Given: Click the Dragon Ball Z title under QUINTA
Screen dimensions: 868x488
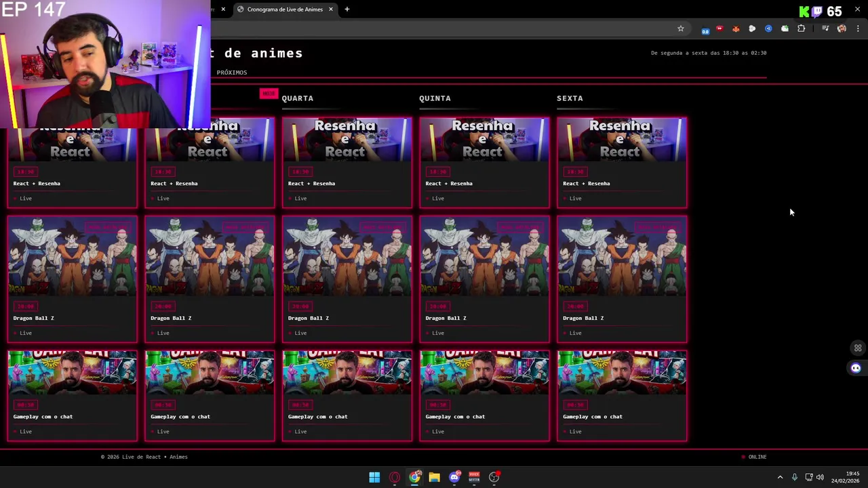Looking at the screenshot, I should (x=446, y=318).
